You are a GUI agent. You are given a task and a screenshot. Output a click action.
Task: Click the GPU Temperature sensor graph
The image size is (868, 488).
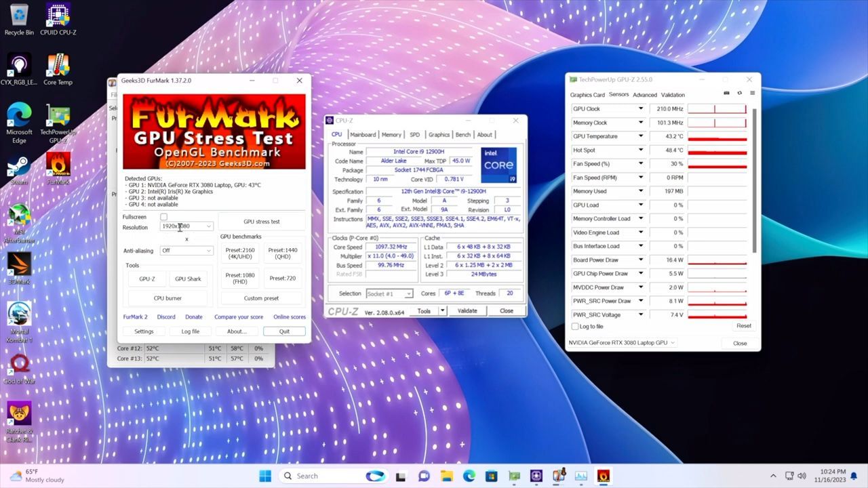pos(717,136)
